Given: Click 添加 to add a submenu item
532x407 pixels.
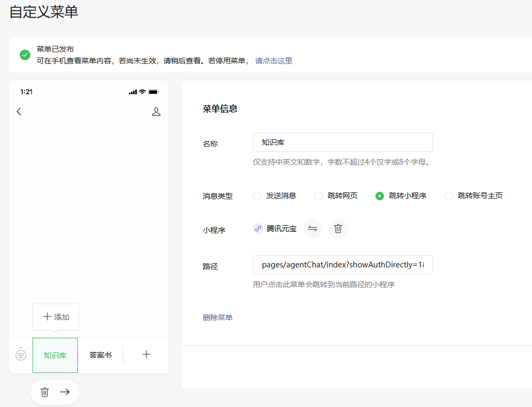Looking at the screenshot, I should click(x=55, y=316).
